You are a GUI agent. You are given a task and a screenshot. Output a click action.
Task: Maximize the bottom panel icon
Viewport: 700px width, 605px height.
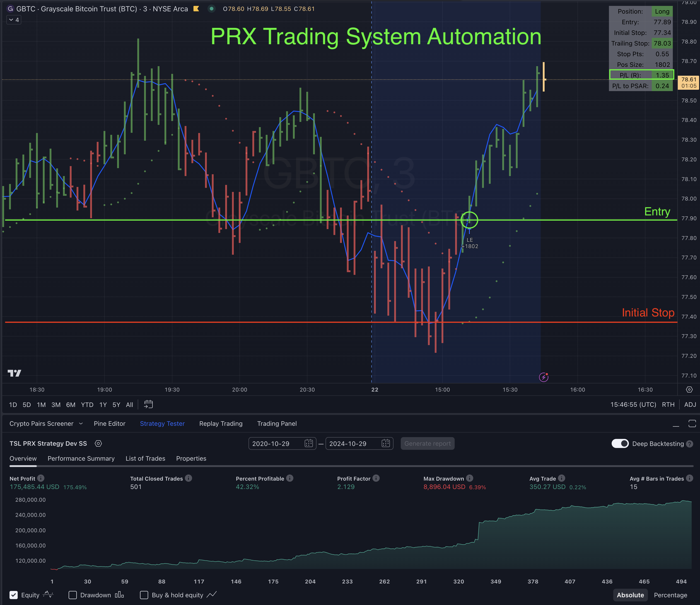[692, 423]
